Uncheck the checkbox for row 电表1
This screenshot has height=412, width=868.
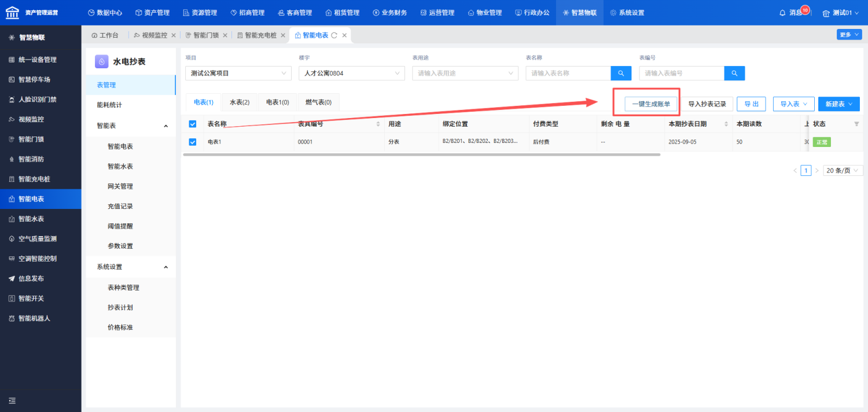(x=193, y=142)
